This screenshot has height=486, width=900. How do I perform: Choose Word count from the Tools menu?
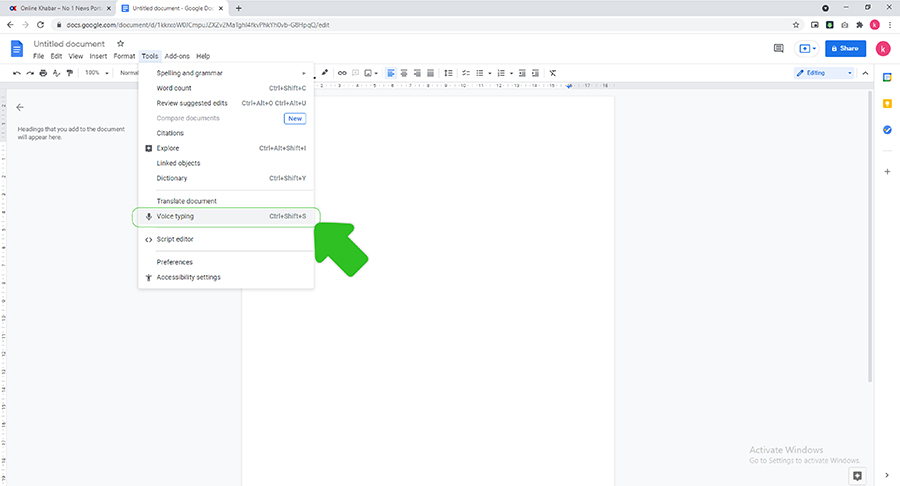(226, 88)
